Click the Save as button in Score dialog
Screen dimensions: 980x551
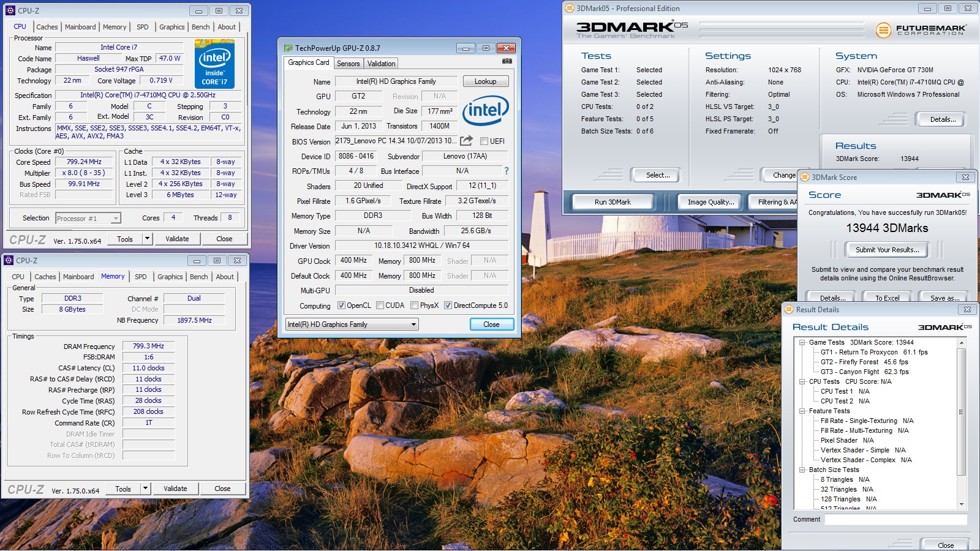pyautogui.click(x=944, y=298)
